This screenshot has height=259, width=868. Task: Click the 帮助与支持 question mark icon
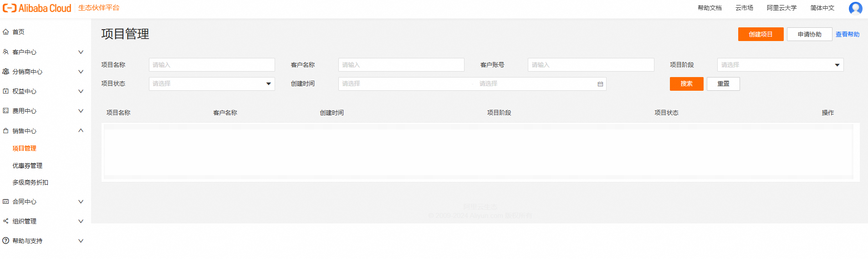(6, 241)
